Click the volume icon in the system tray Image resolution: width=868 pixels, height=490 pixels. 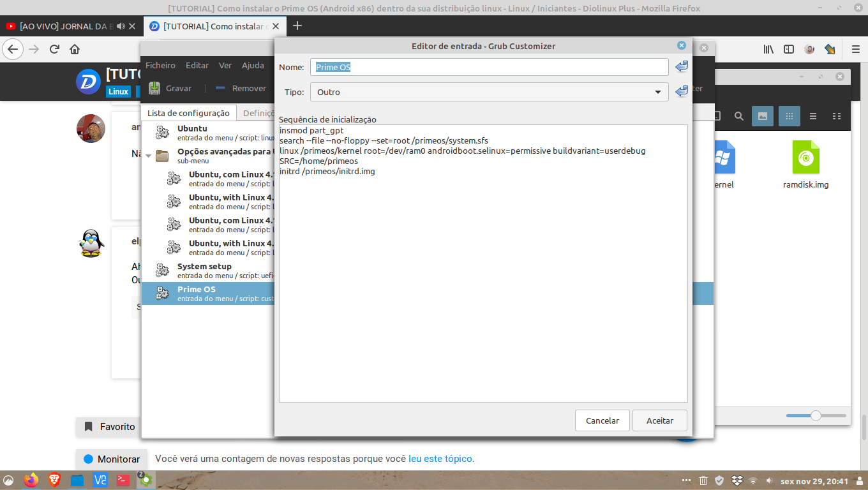tap(769, 480)
